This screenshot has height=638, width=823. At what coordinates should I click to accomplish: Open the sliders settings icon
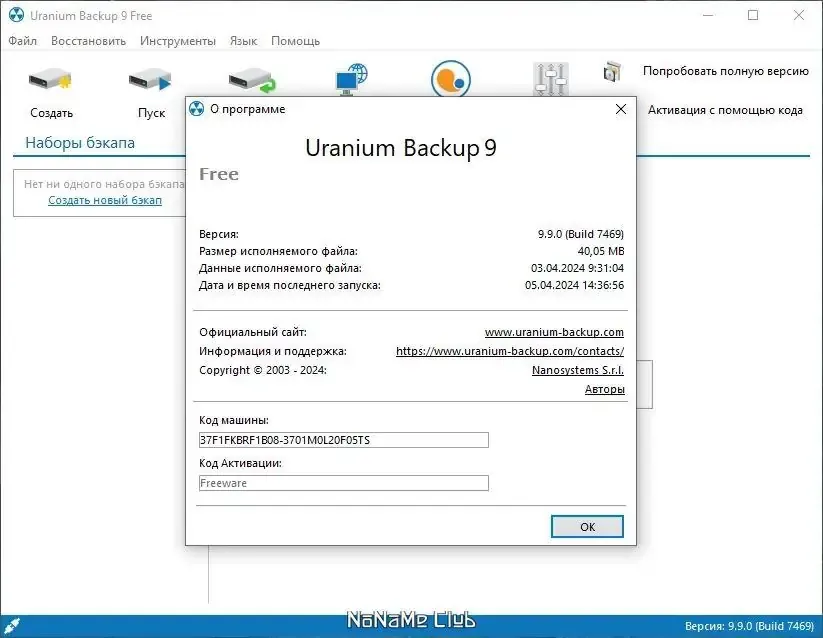tap(551, 79)
